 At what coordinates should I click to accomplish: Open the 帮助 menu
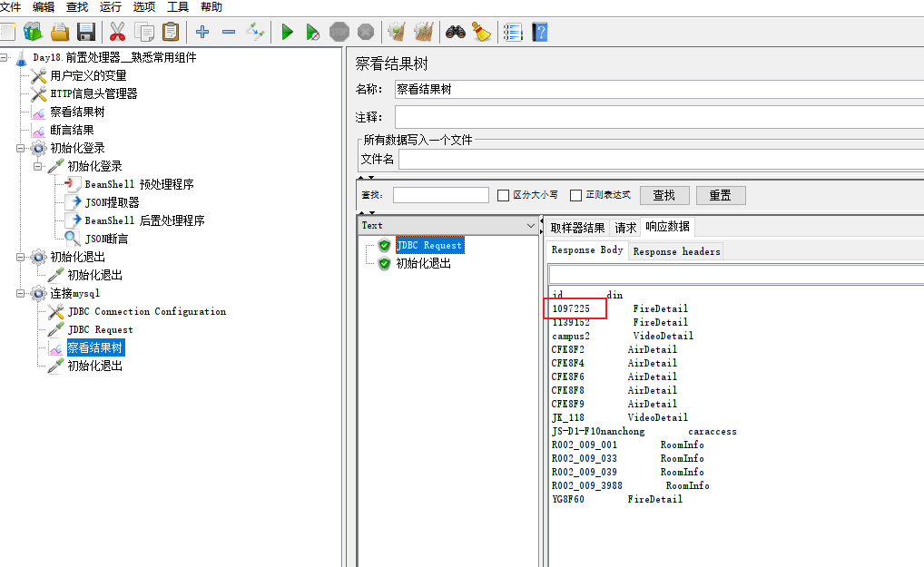211,7
